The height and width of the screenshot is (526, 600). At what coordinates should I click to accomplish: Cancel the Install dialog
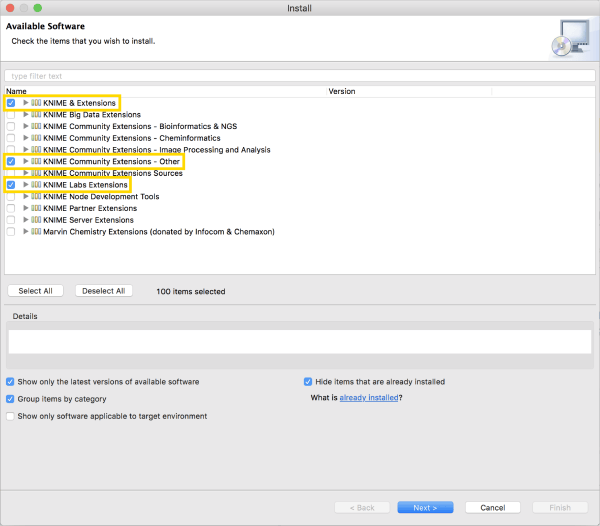[x=493, y=508]
